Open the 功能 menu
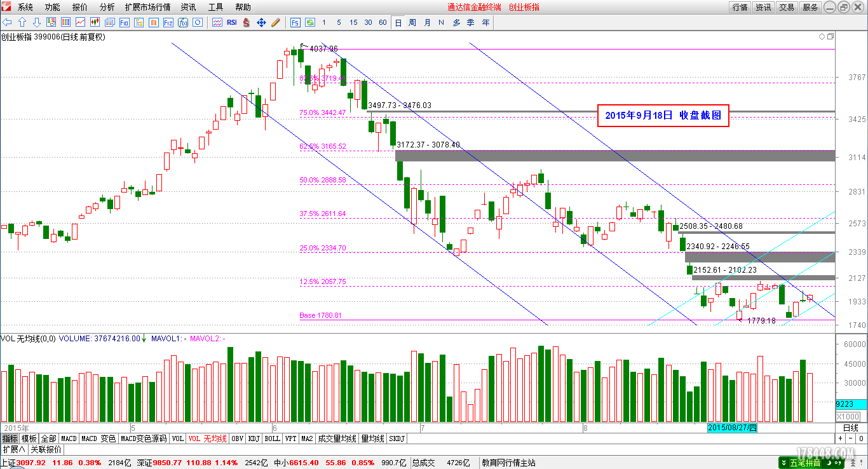This screenshot has width=868, height=469. (x=53, y=7)
